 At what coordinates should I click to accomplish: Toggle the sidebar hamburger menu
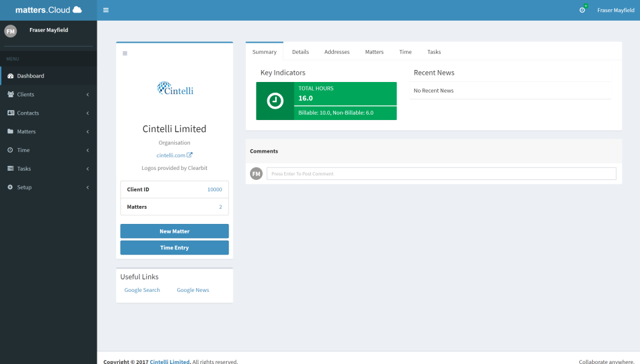click(106, 10)
